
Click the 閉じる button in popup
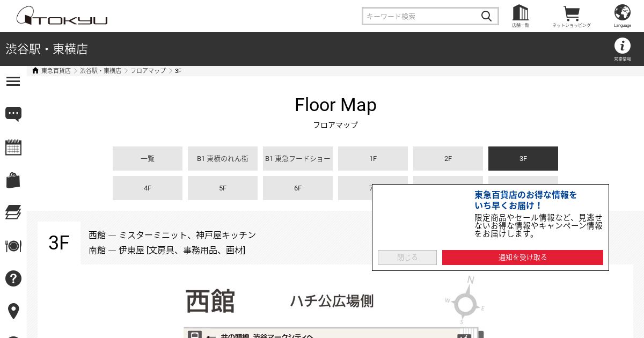[407, 258]
